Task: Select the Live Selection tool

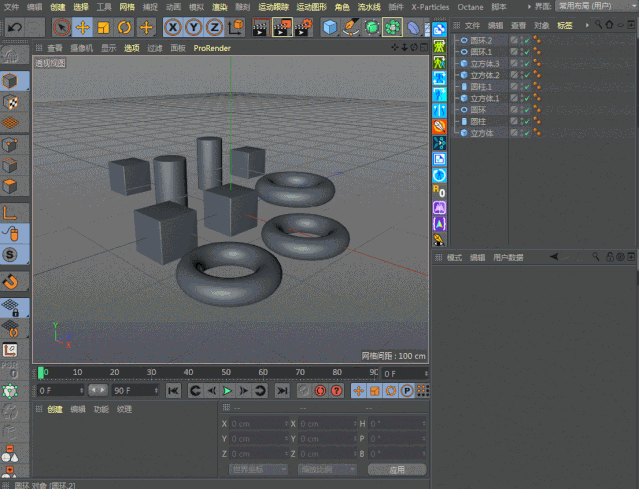Action: 62,28
